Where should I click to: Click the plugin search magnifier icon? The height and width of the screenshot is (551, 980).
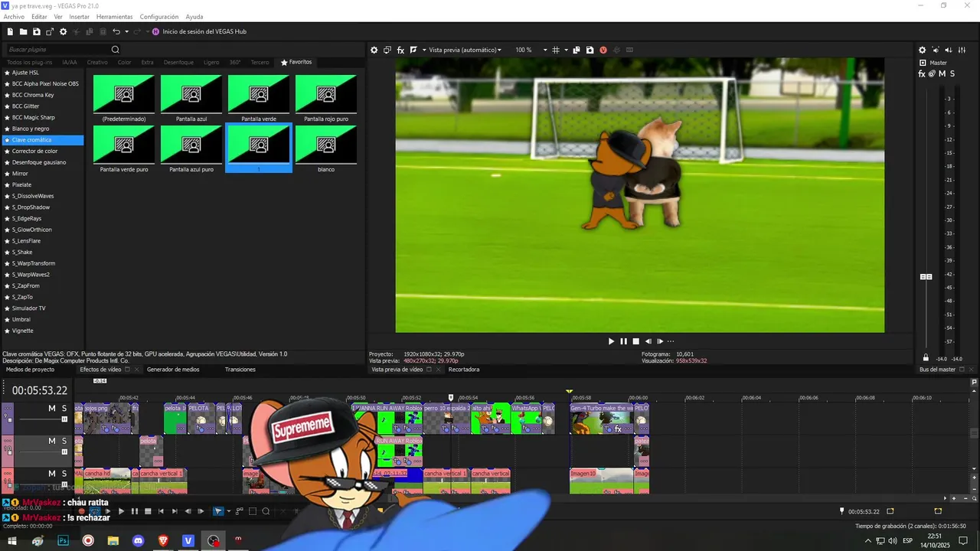point(116,50)
